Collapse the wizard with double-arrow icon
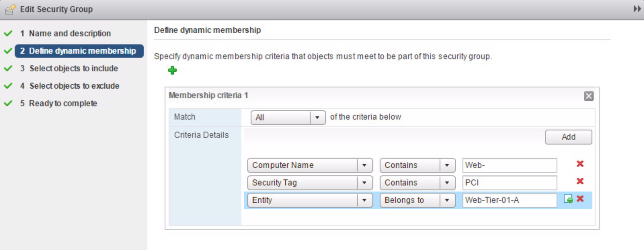The image size is (644, 250). click(637, 9)
